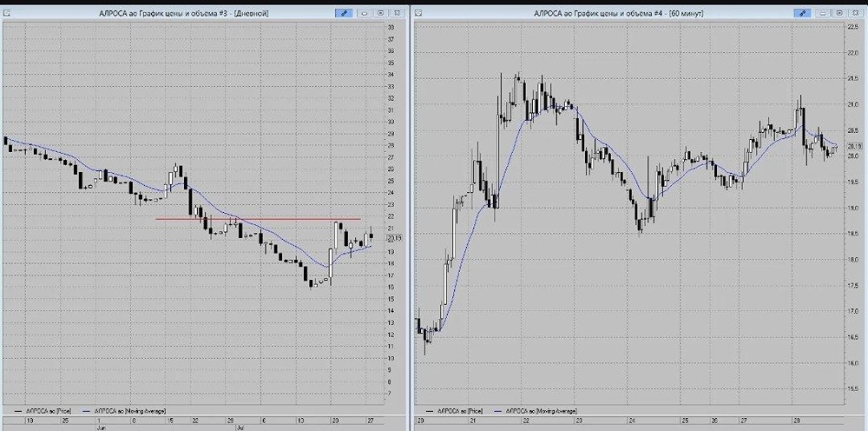Click date 24 on the 60-minute time axis
The width and height of the screenshot is (868, 431).
pyautogui.click(x=630, y=421)
